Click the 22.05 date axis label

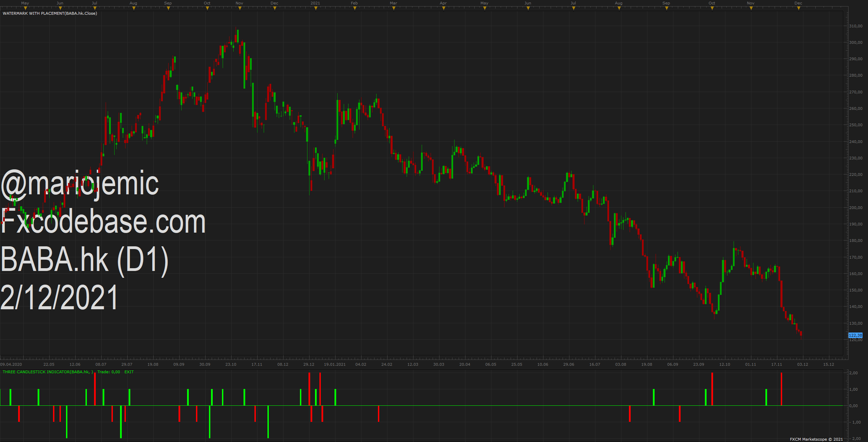tap(49, 364)
